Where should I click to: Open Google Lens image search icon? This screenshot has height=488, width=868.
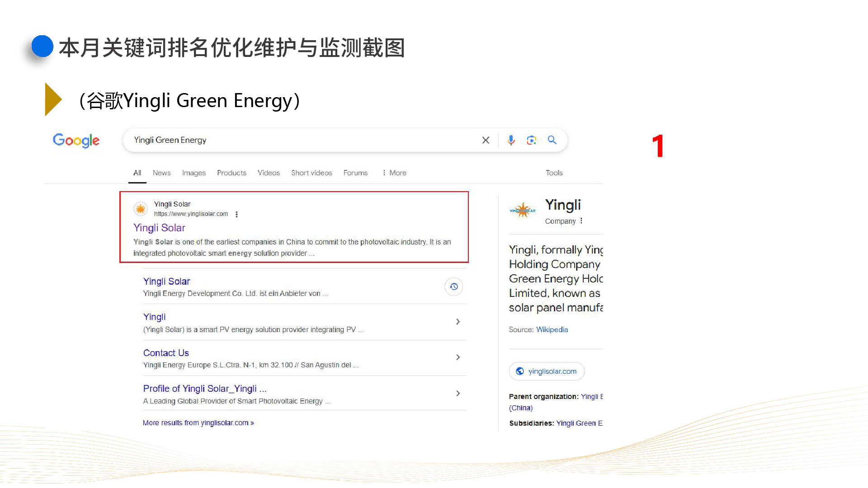[532, 140]
